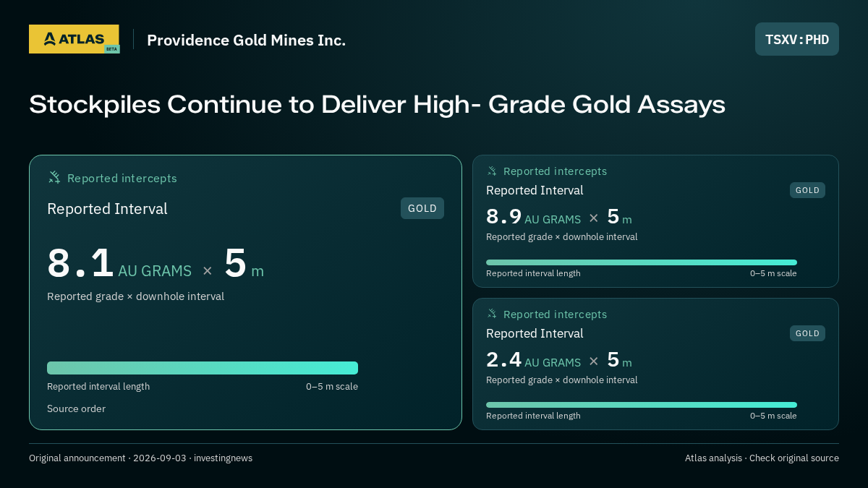Click 'Reported Interval' title in the 8.9 card
The width and height of the screenshot is (868, 488).
pyautogui.click(x=535, y=190)
